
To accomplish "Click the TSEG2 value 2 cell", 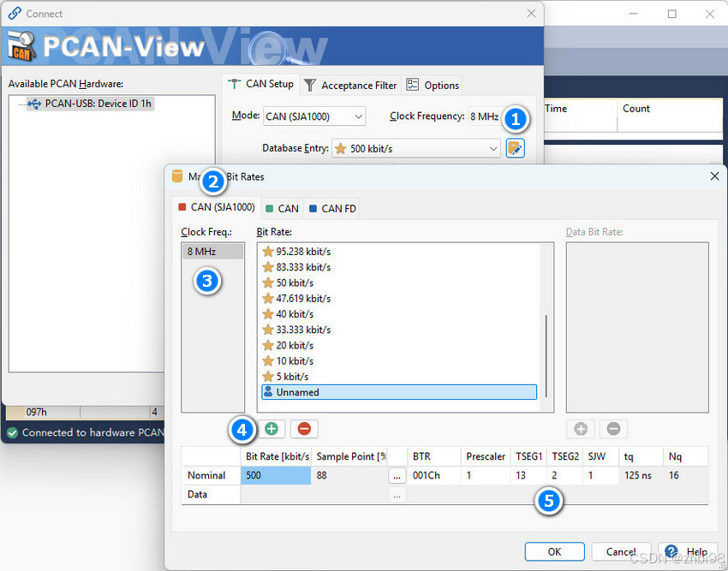I will click(565, 475).
